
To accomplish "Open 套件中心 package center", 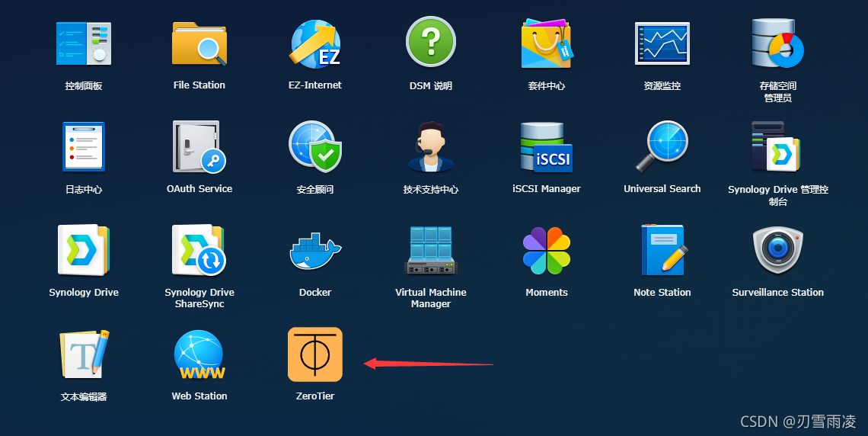I will (547, 43).
